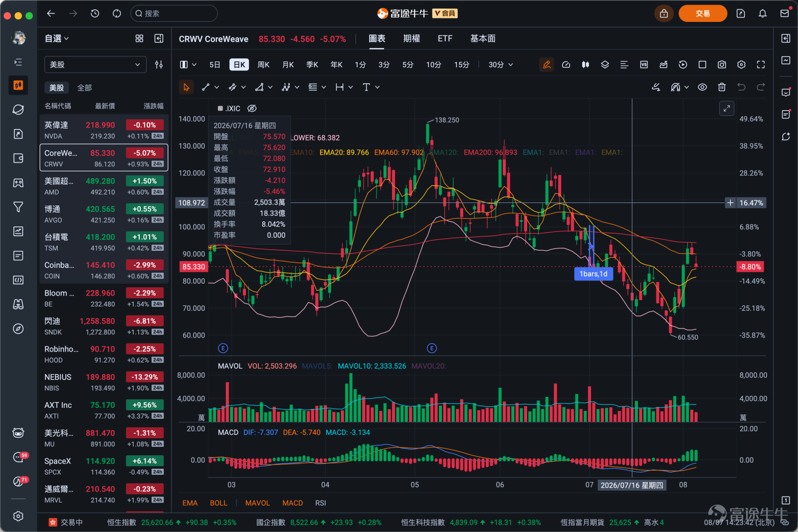Delete drawings with the trash icon
The image size is (798, 532).
point(722,87)
